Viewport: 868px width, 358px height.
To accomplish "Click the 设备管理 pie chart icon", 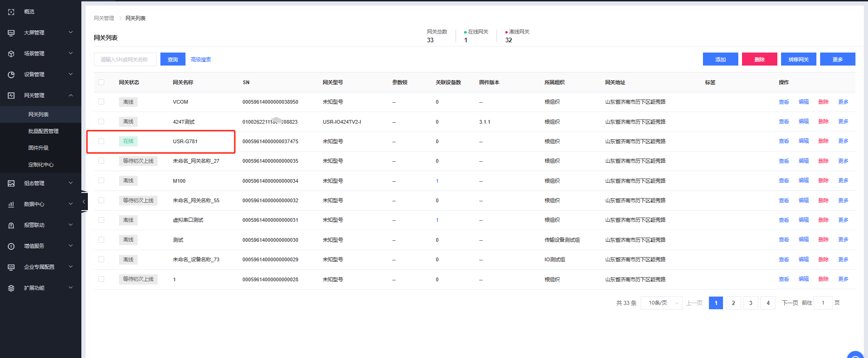I will click(x=11, y=74).
